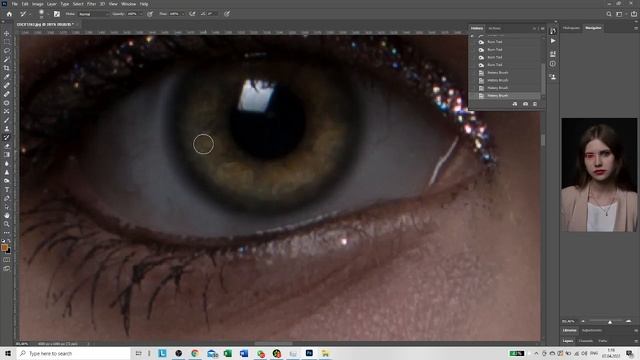Viewport: 640px width, 360px height.
Task: Enable airbrush-style build-up
Action: [x=192, y=14]
